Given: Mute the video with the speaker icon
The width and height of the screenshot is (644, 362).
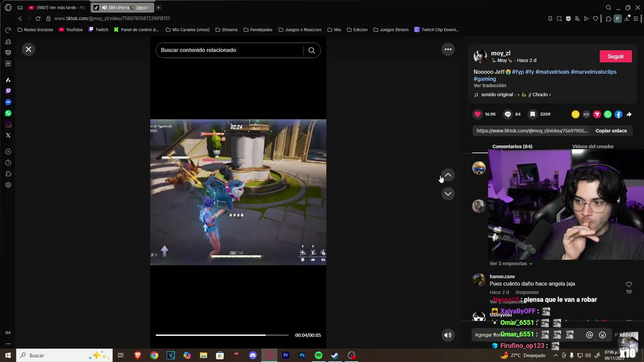Looking at the screenshot, I should pyautogui.click(x=448, y=335).
